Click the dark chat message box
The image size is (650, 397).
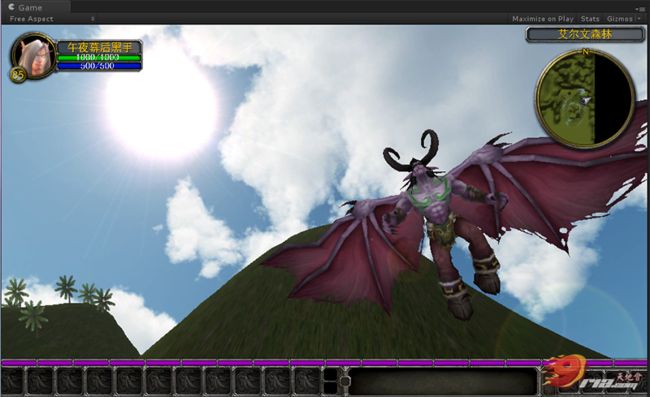tap(443, 381)
